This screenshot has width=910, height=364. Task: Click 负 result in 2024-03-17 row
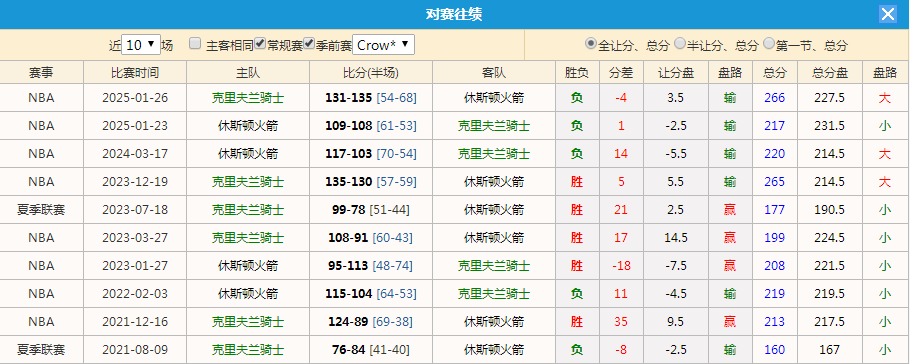point(576,154)
